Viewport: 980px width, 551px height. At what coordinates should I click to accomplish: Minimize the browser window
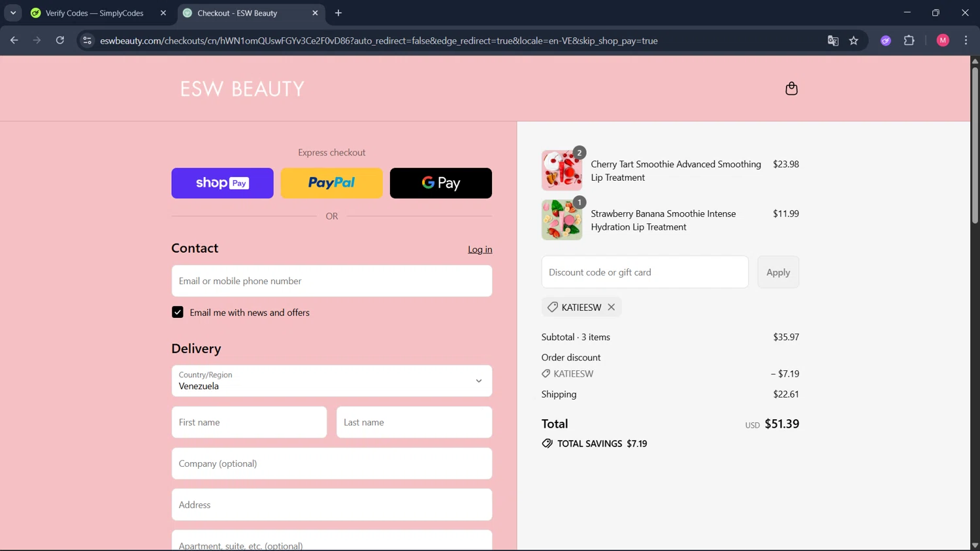coord(907,12)
